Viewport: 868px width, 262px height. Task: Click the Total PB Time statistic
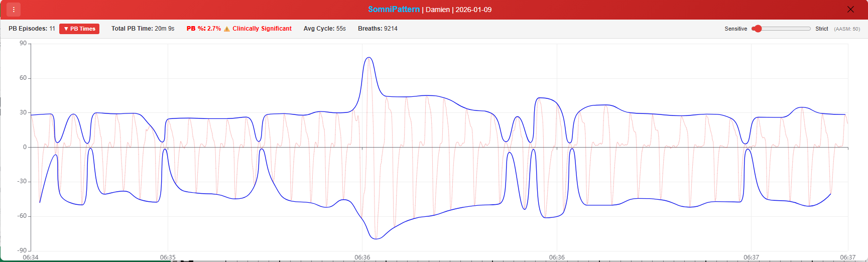click(143, 29)
